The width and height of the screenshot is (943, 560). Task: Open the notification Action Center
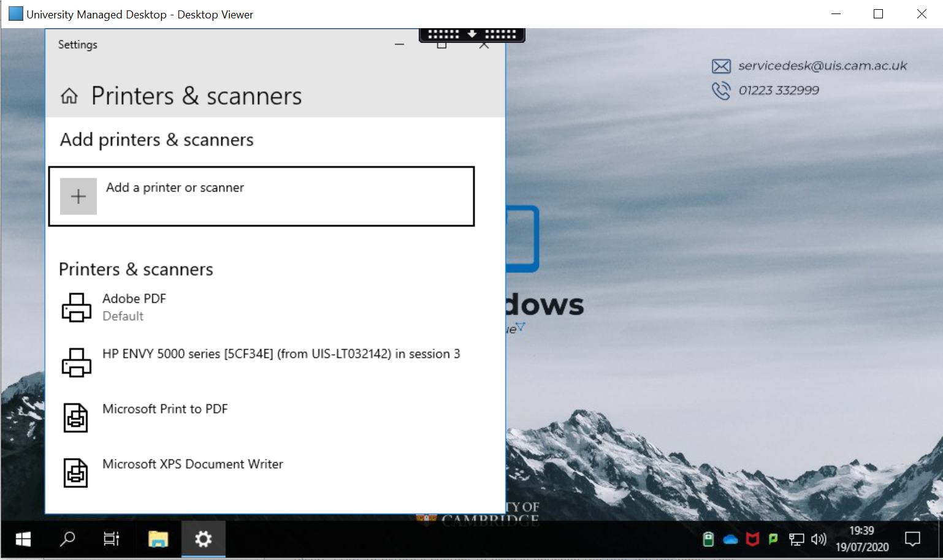click(x=912, y=539)
